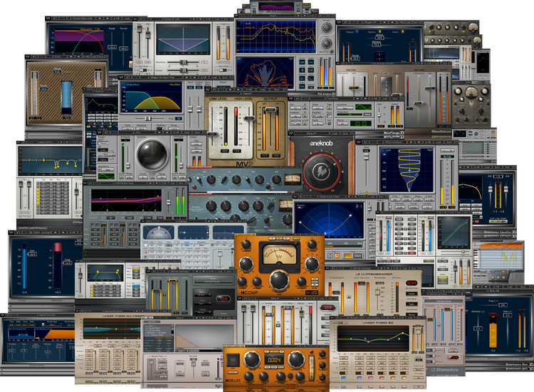Click the PS22 yellow spiral display

pos(407,169)
